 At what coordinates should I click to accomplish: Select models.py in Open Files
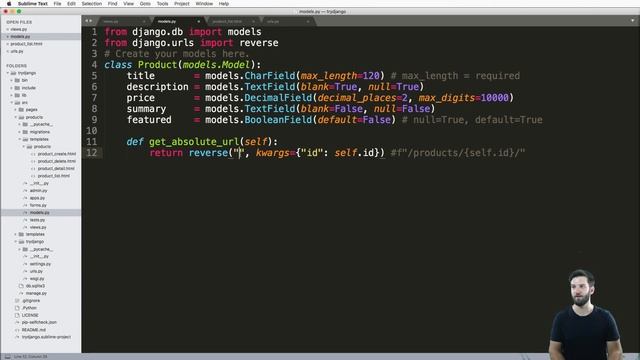tap(20, 37)
